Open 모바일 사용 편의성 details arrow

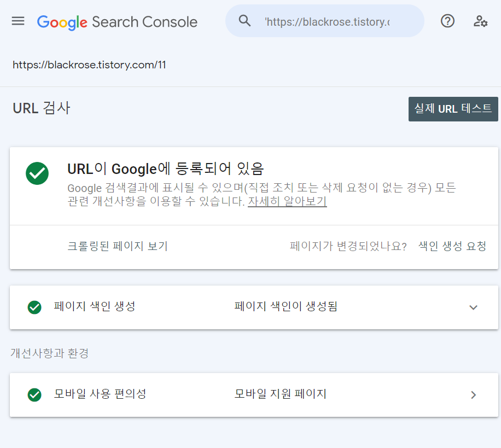pos(474,395)
